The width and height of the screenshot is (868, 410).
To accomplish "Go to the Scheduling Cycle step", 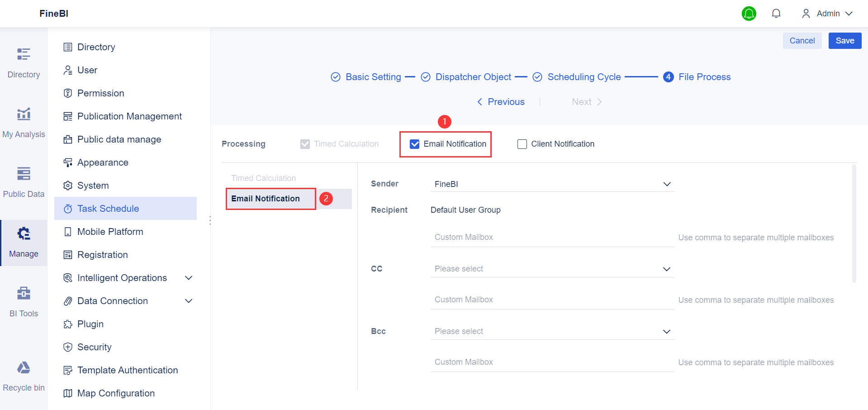I will (x=577, y=77).
